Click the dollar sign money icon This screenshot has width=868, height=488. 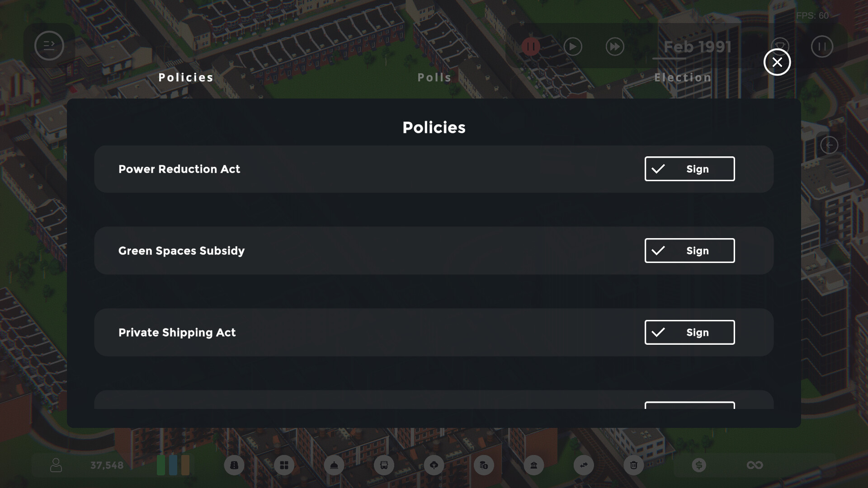coord(699,465)
